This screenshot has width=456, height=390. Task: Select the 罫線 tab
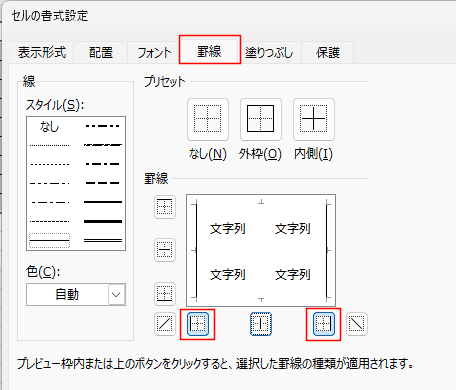coord(209,51)
